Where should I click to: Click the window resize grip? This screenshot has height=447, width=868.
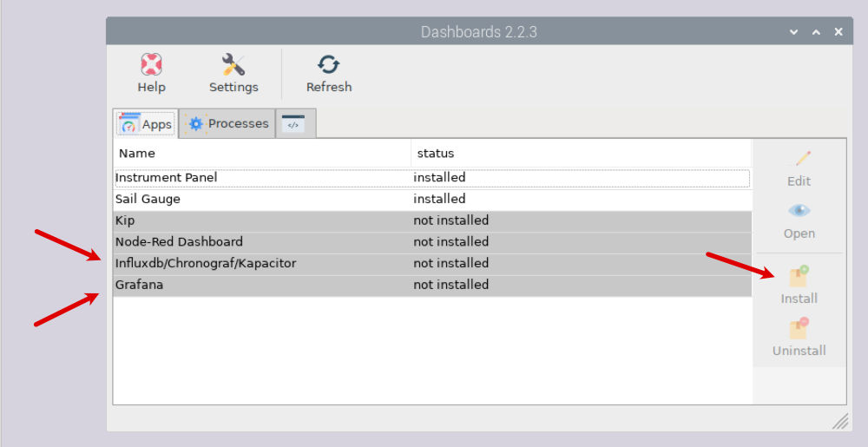tap(840, 422)
